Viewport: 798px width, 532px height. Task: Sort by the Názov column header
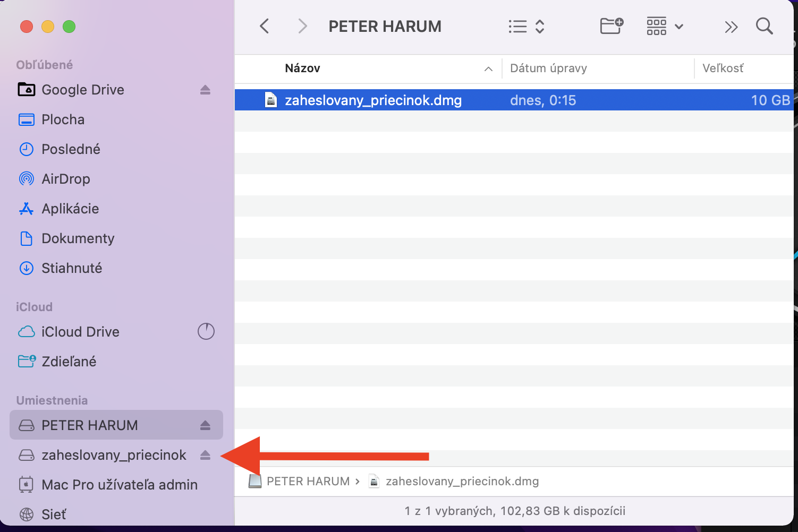[303, 68]
